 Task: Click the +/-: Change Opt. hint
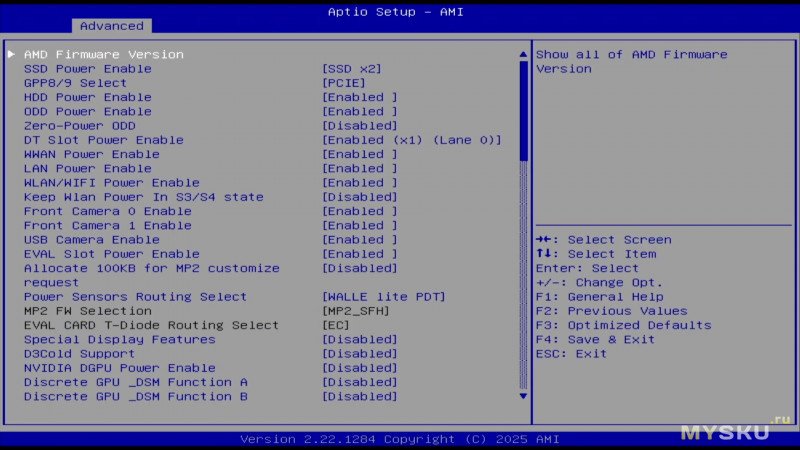pos(599,283)
